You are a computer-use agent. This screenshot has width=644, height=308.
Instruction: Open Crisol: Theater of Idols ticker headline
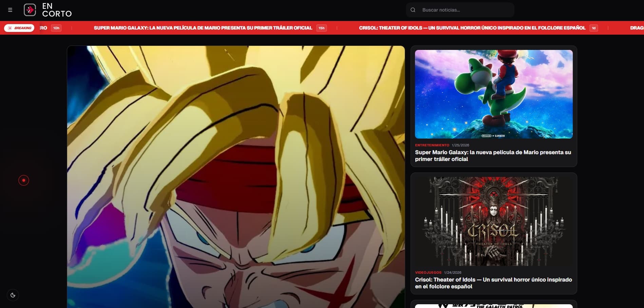coord(472,28)
